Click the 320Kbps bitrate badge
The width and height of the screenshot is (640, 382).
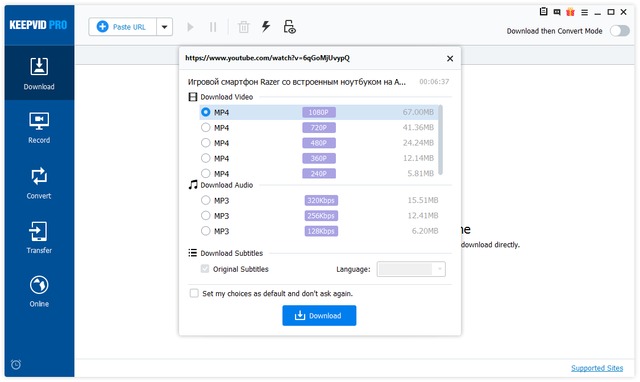321,200
